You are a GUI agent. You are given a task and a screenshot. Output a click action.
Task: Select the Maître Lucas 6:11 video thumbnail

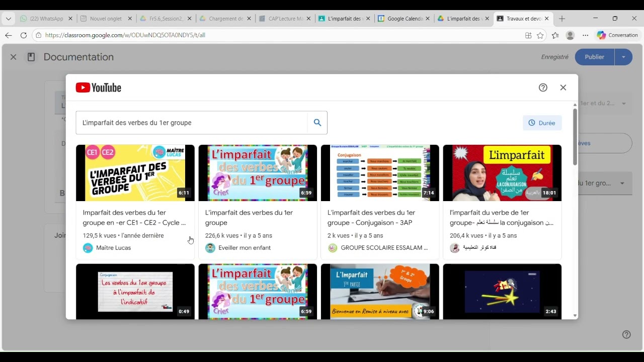click(135, 173)
